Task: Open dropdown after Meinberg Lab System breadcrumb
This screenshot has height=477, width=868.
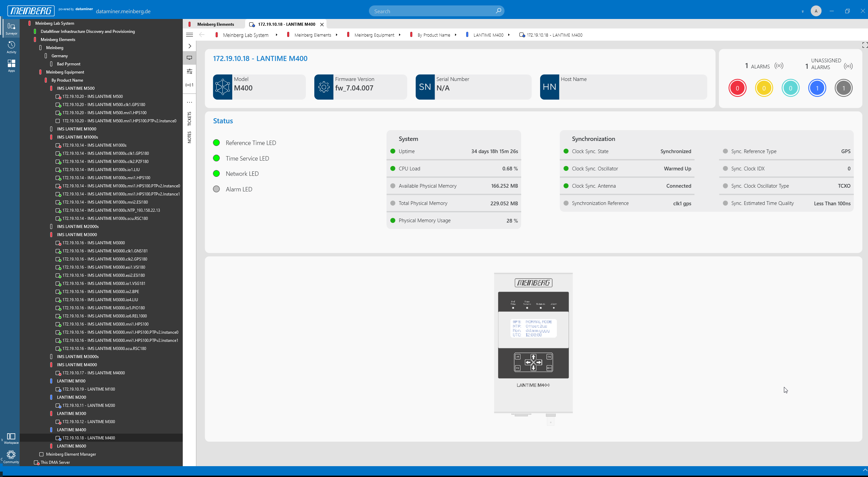Action: click(x=277, y=35)
